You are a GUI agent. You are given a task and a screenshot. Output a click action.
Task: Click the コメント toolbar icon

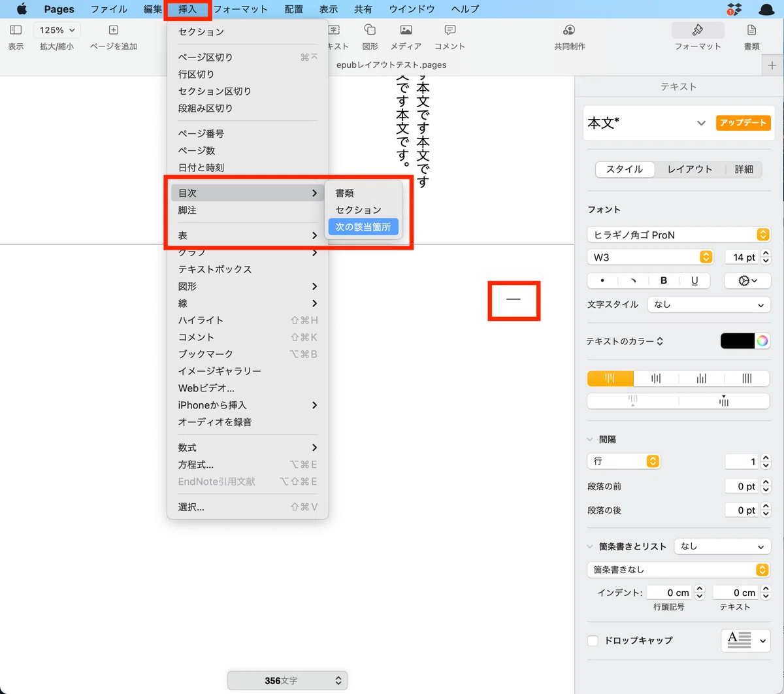point(449,30)
